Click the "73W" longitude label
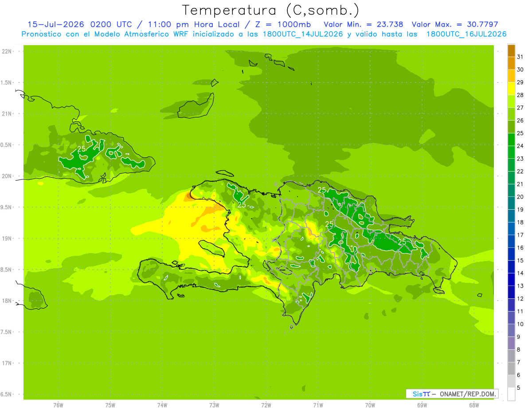The image size is (532, 411). (x=214, y=405)
